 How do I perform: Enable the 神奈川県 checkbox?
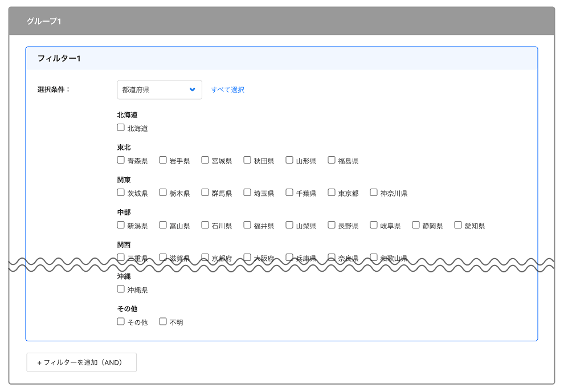[374, 193]
